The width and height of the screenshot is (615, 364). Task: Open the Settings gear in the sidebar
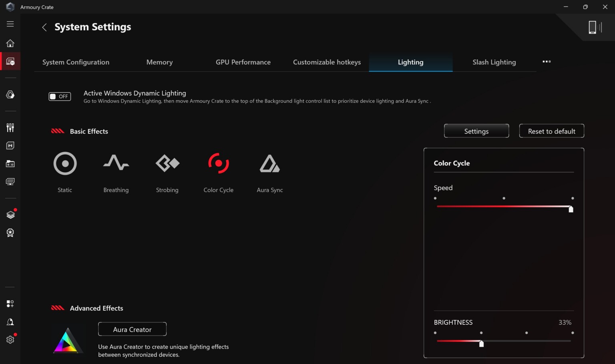[x=10, y=340]
